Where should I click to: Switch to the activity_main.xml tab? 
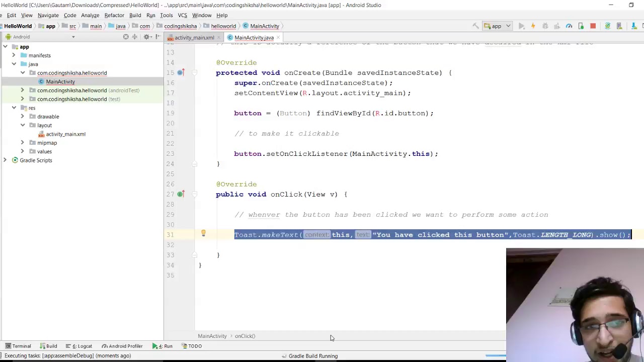pos(194,38)
